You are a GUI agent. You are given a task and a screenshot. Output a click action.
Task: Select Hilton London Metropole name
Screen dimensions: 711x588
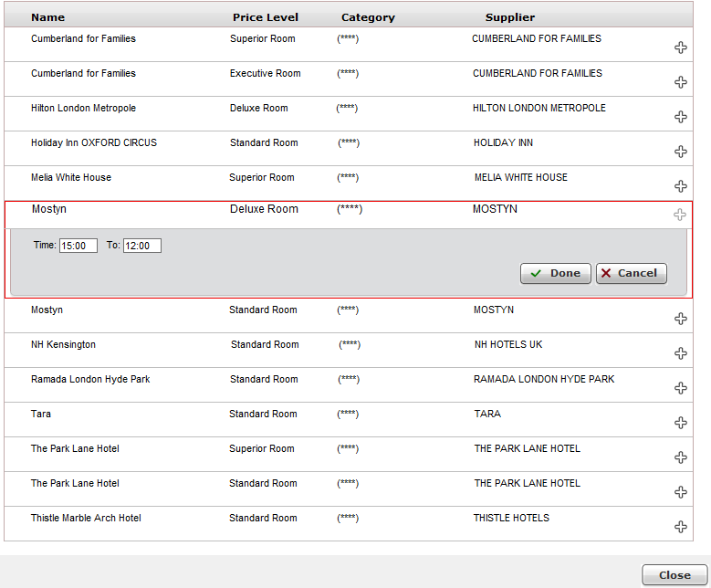(x=83, y=108)
